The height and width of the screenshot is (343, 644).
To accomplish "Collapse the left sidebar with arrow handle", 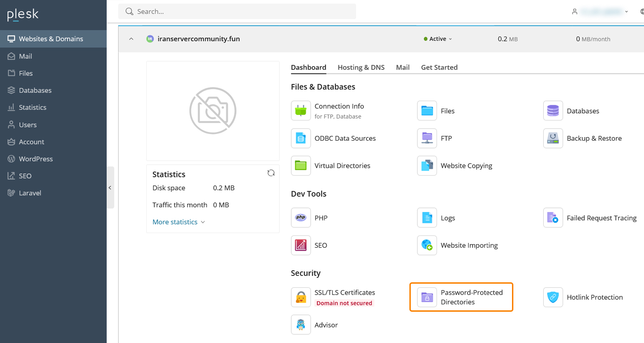I will coord(110,188).
